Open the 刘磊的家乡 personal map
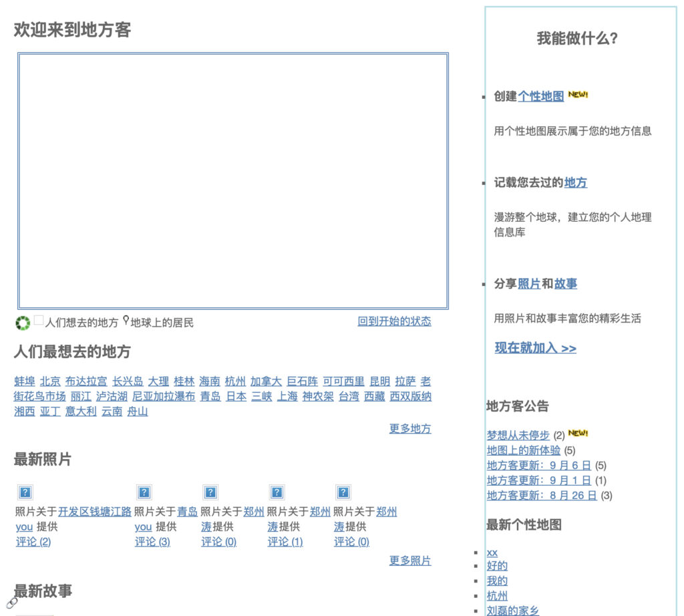Image resolution: width=684 pixels, height=616 pixels. [512, 611]
